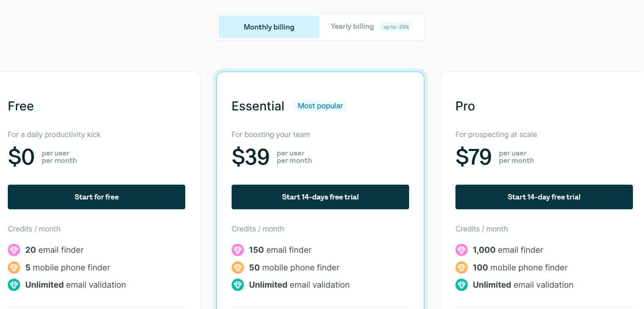Click 'per user per month' beside $79

pyautogui.click(x=517, y=157)
